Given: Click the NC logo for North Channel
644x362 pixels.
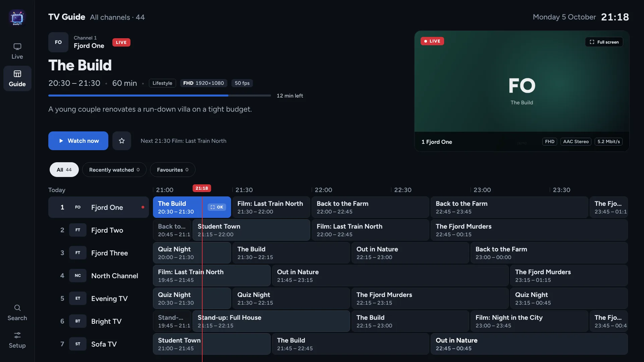Looking at the screenshot, I should [78, 276].
